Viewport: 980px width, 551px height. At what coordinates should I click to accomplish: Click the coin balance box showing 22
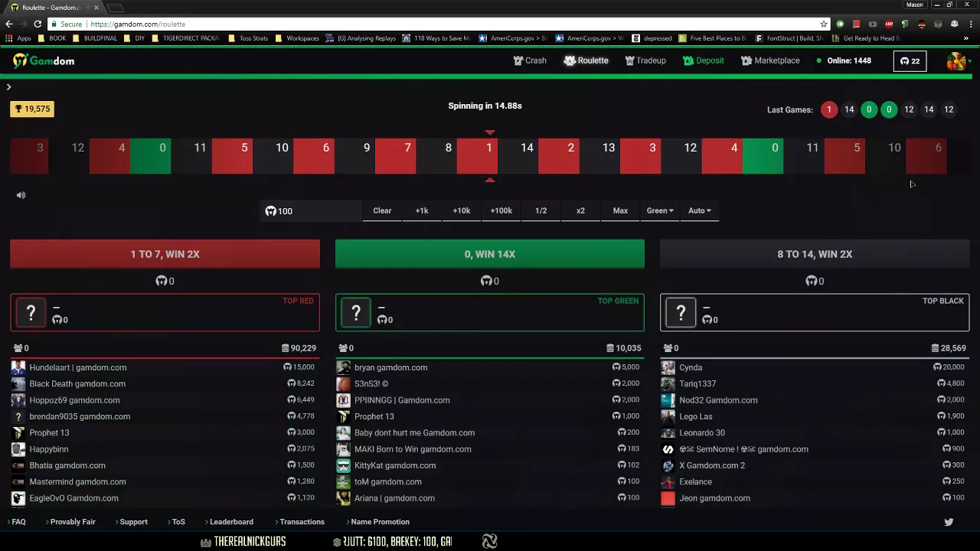click(x=910, y=61)
